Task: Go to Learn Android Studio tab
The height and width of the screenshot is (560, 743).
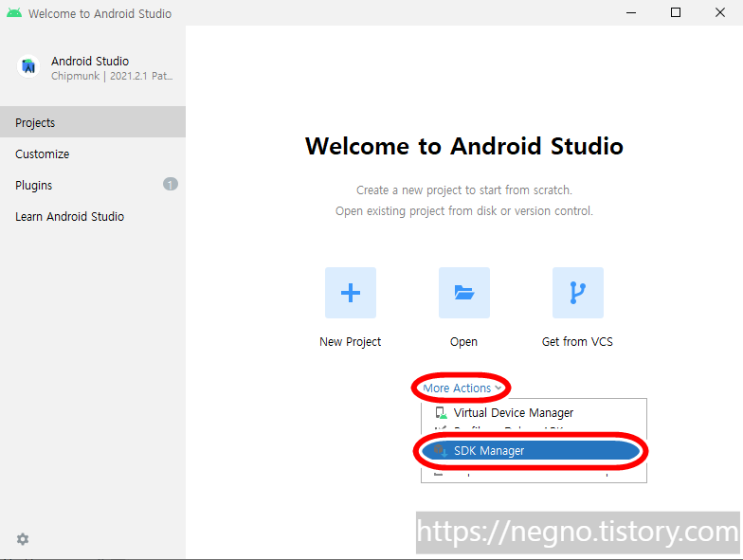Action: coord(93,216)
